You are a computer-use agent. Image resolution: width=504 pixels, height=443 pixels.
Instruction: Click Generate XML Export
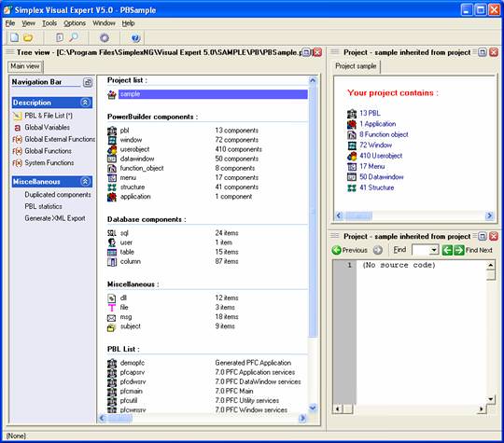click(x=55, y=218)
